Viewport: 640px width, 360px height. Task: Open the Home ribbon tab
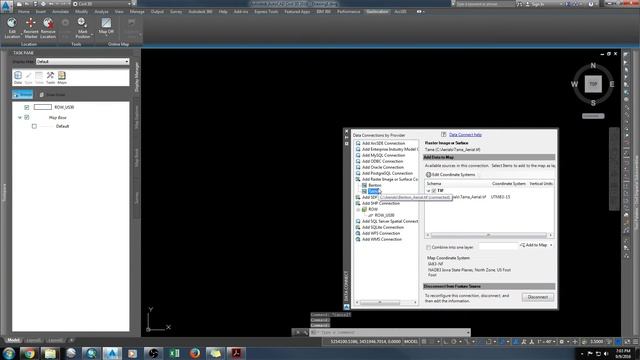pos(24,11)
